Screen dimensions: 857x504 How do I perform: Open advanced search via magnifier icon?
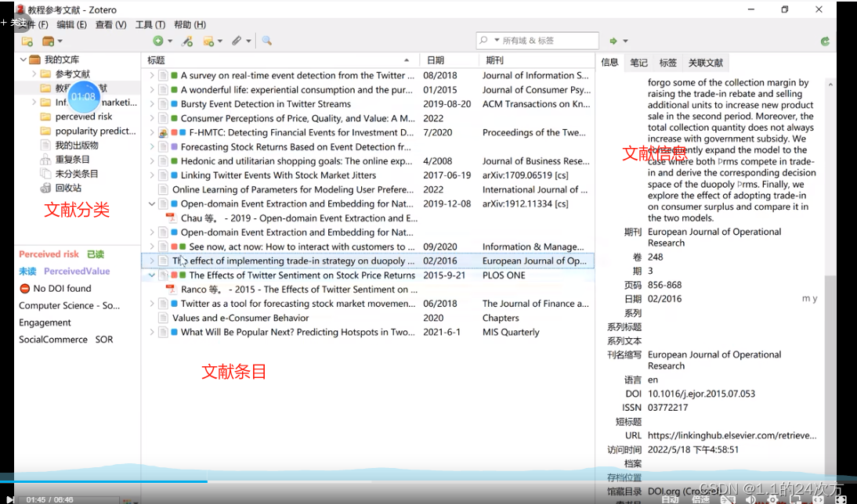[266, 41]
